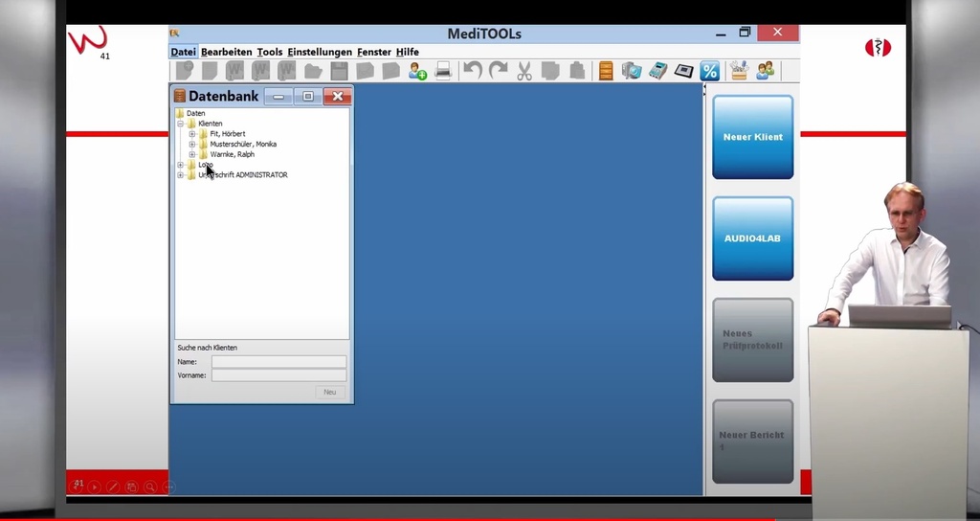Click the black tablet screen icon
The width and height of the screenshot is (980, 521).
[x=683, y=71]
